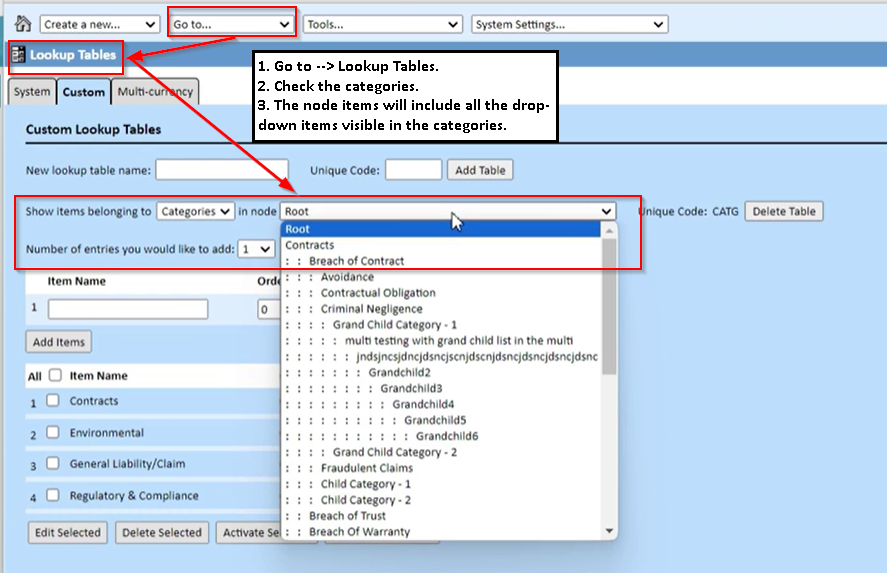Switch to the Multi-currency tab

155,92
